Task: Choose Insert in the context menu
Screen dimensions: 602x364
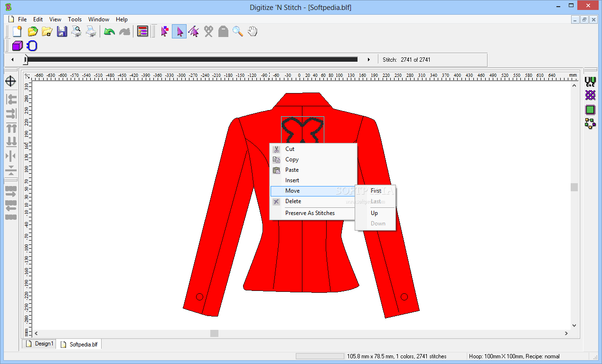Action: point(313,180)
